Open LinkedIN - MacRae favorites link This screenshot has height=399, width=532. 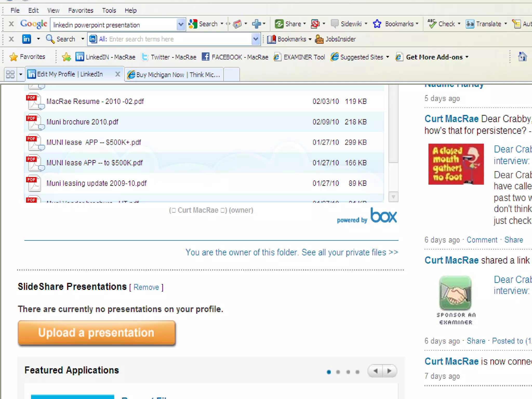coord(105,57)
